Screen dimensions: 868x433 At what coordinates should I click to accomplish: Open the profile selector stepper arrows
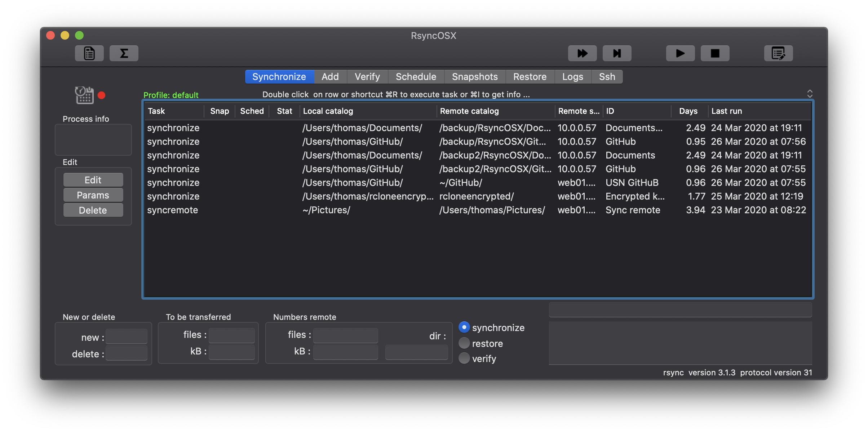tap(810, 94)
